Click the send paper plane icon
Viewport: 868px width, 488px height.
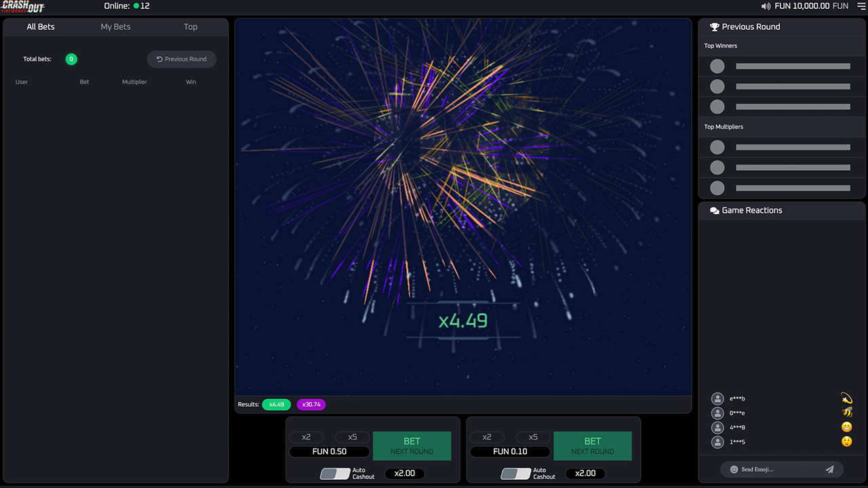tap(829, 469)
